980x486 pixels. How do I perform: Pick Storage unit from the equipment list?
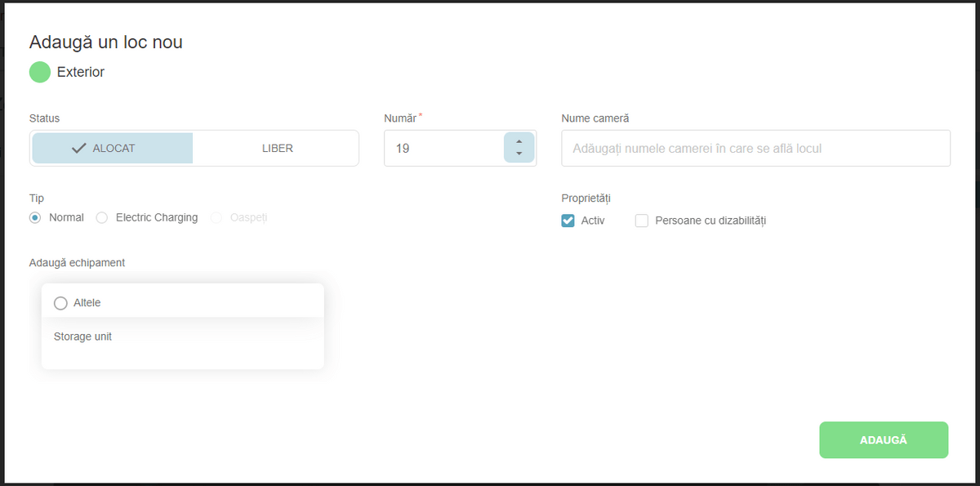[x=83, y=337]
